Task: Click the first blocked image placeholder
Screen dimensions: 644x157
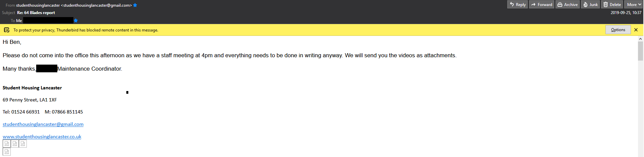Action: [7, 144]
